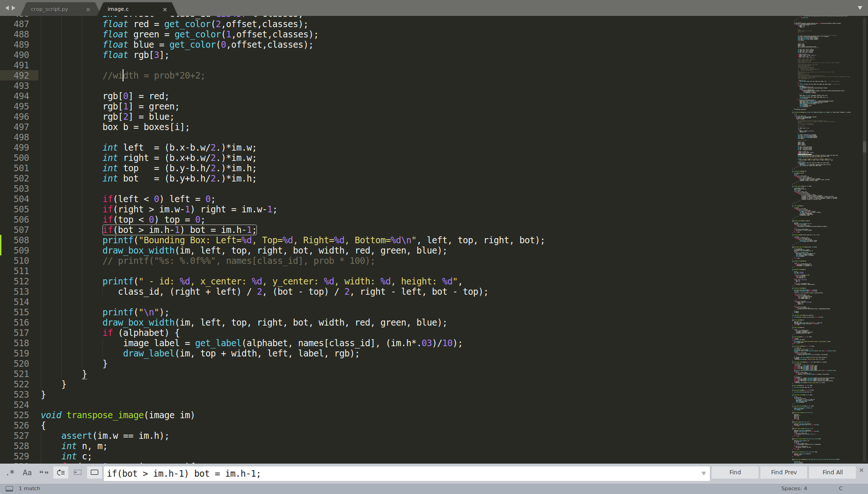The height and width of the screenshot is (494, 868).
Task: Click the vertical scrollbar handle
Action: 864,146
